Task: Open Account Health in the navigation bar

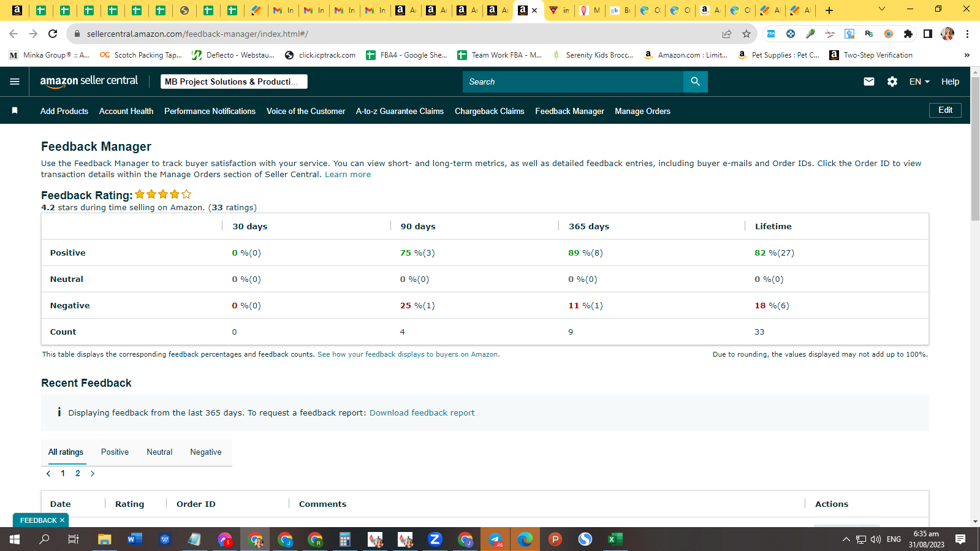Action: tap(126, 111)
